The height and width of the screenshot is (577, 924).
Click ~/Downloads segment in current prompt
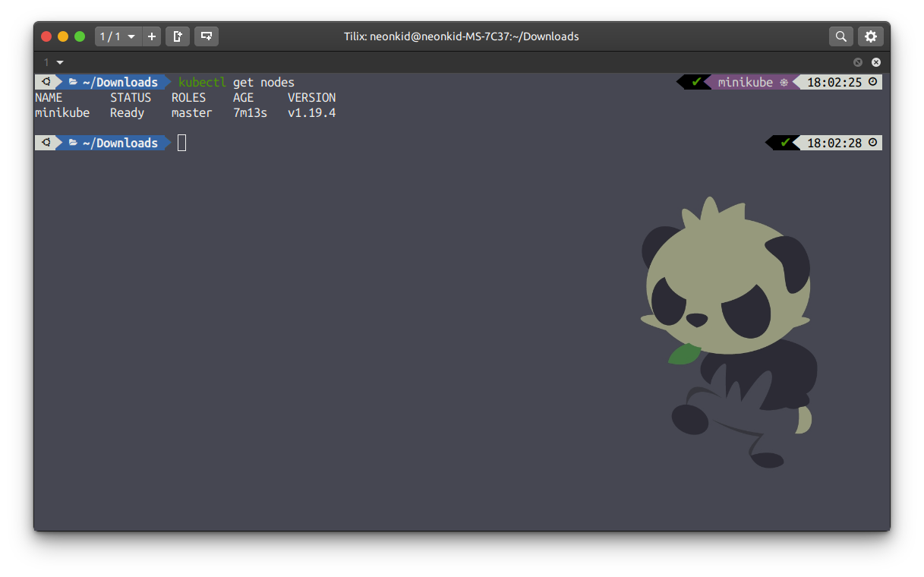point(113,143)
